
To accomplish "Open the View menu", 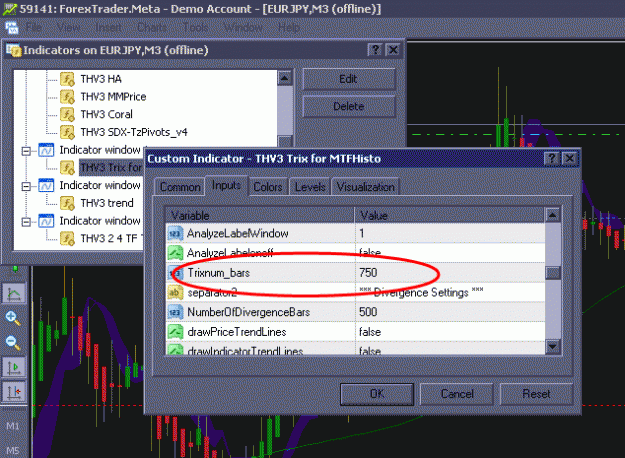I will click(x=68, y=28).
